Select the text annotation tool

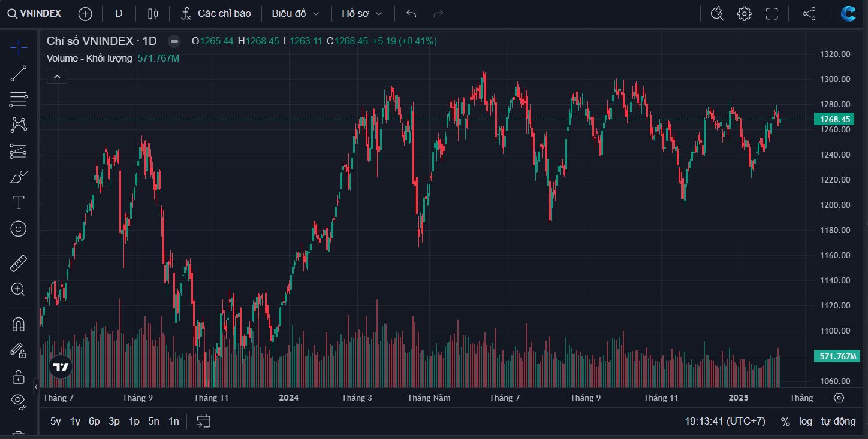click(19, 202)
